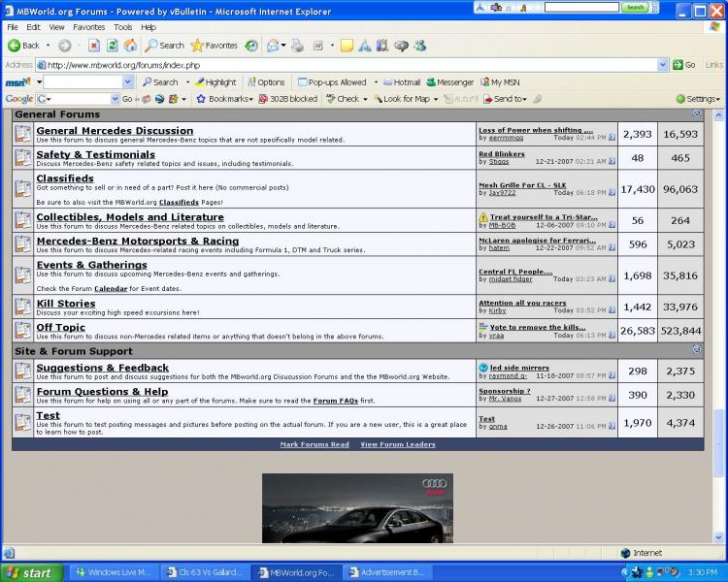Open Messenger from the MSN toolbar
The height and width of the screenshot is (582, 728).
tap(449, 82)
